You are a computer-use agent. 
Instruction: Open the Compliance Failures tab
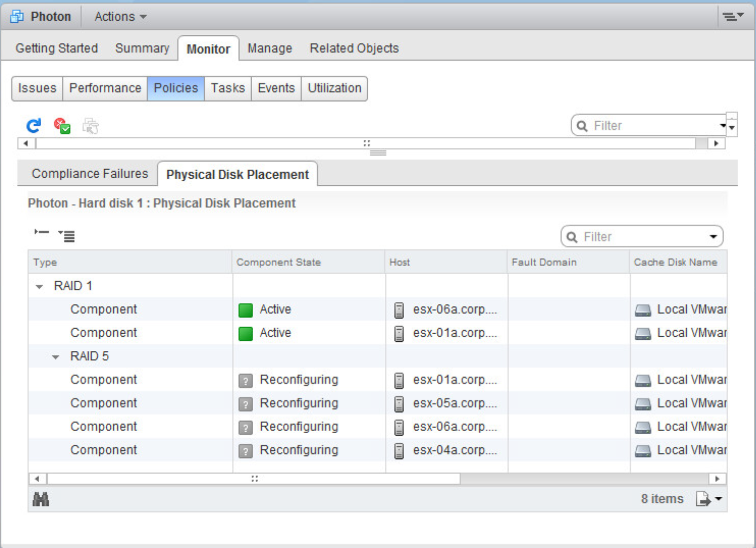click(x=90, y=174)
